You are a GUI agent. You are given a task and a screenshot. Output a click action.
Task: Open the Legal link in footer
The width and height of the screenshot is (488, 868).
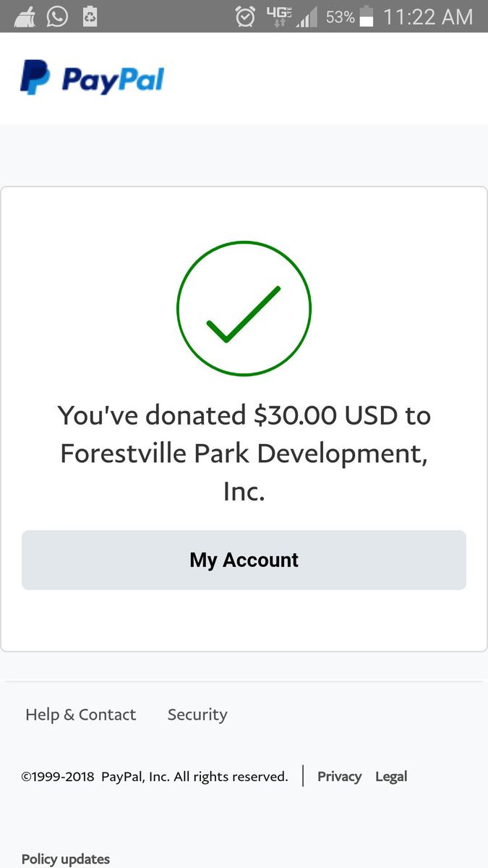(391, 776)
